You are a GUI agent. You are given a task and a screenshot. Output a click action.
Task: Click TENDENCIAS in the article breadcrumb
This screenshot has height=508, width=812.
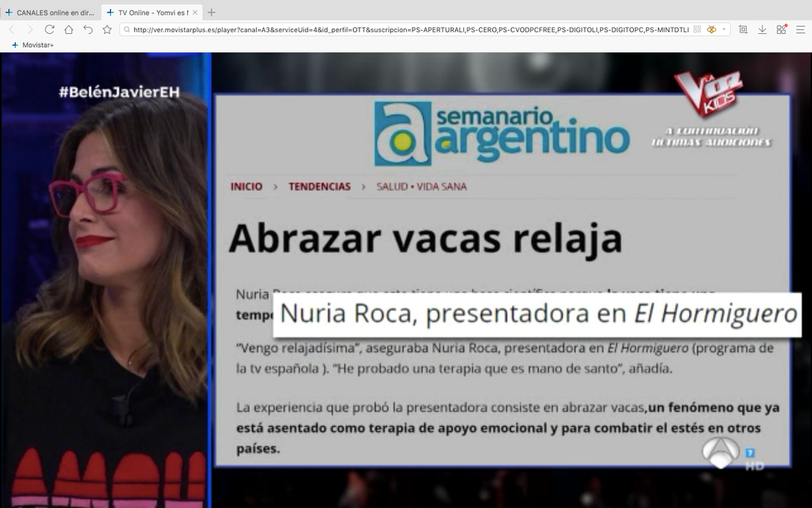click(x=320, y=186)
